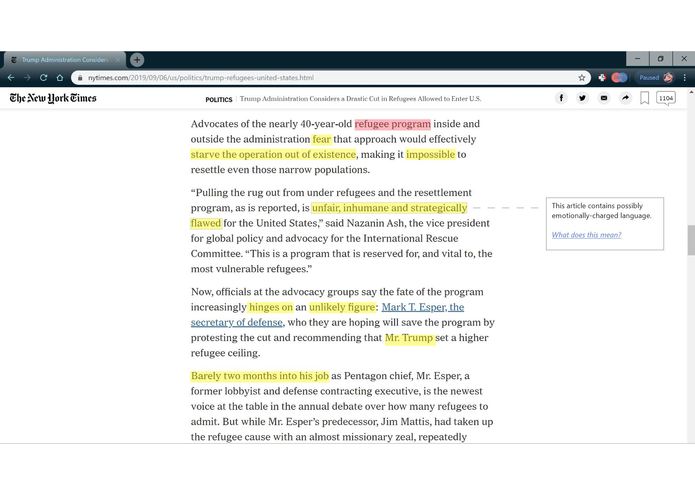Minimize the browser window
695x494 pixels.
point(637,58)
